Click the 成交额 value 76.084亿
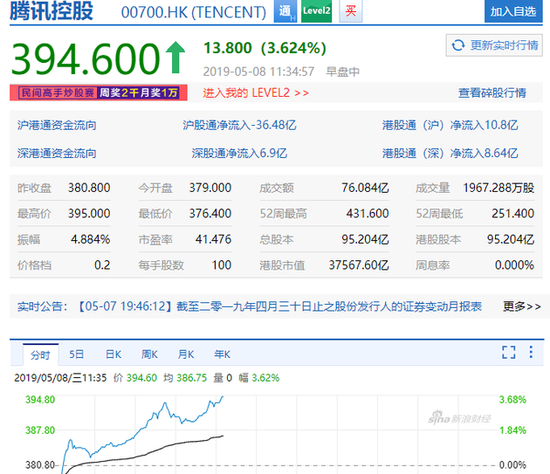 pos(365,188)
